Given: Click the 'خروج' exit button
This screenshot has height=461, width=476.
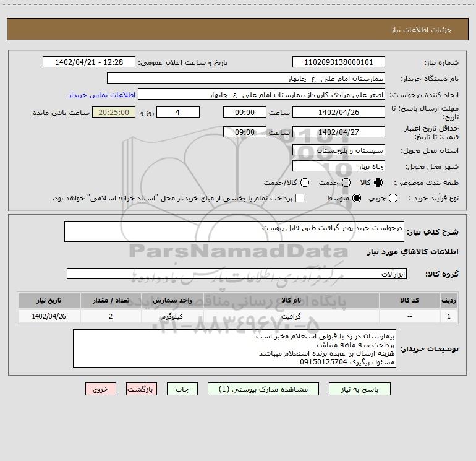Looking at the screenshot, I should [x=101, y=389].
